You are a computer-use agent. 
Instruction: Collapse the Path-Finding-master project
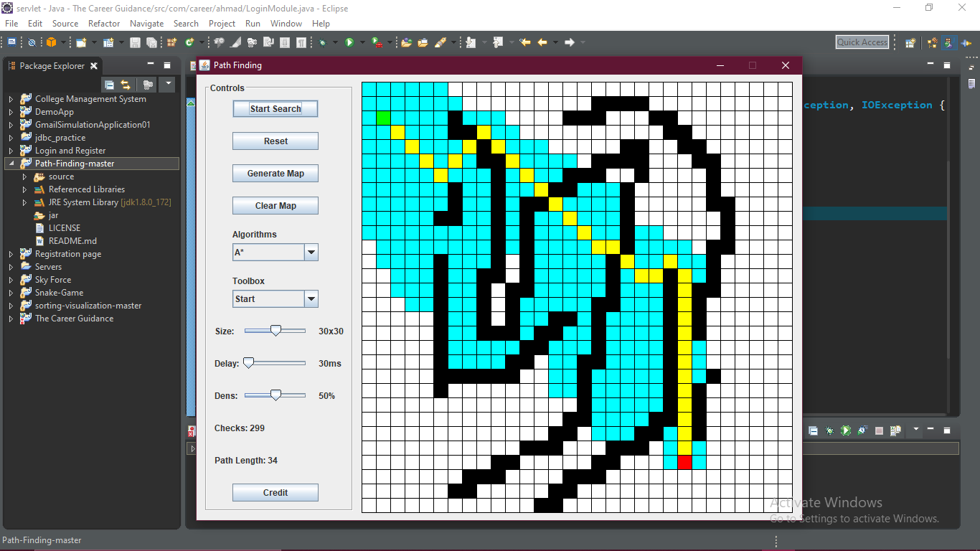coord(11,164)
